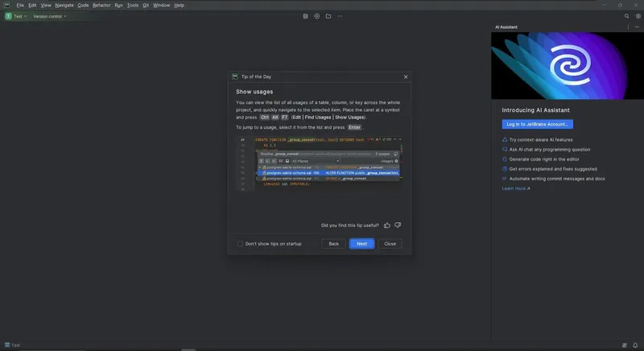Open the Help menu
The width and height of the screenshot is (644, 351).
coord(179,6)
